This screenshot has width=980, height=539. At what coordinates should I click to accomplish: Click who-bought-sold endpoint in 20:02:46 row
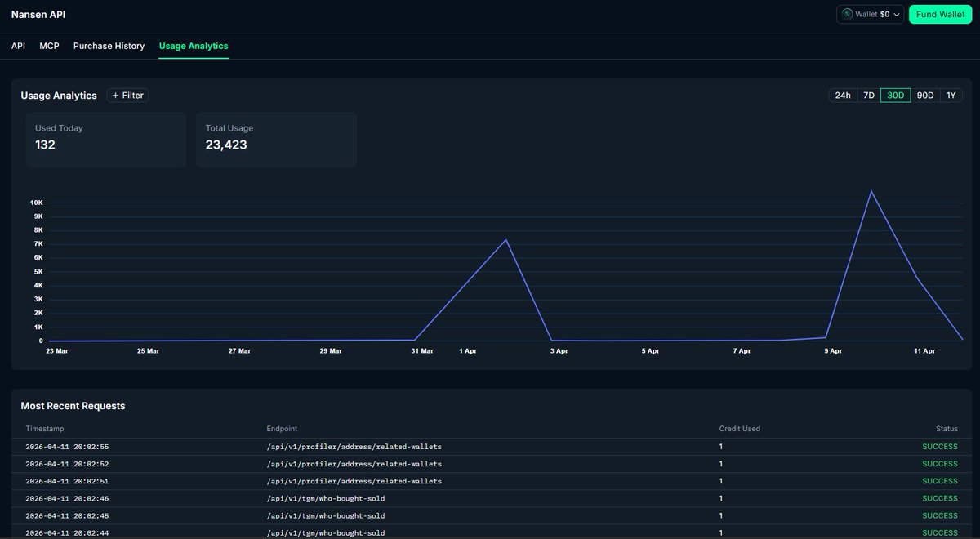point(326,498)
